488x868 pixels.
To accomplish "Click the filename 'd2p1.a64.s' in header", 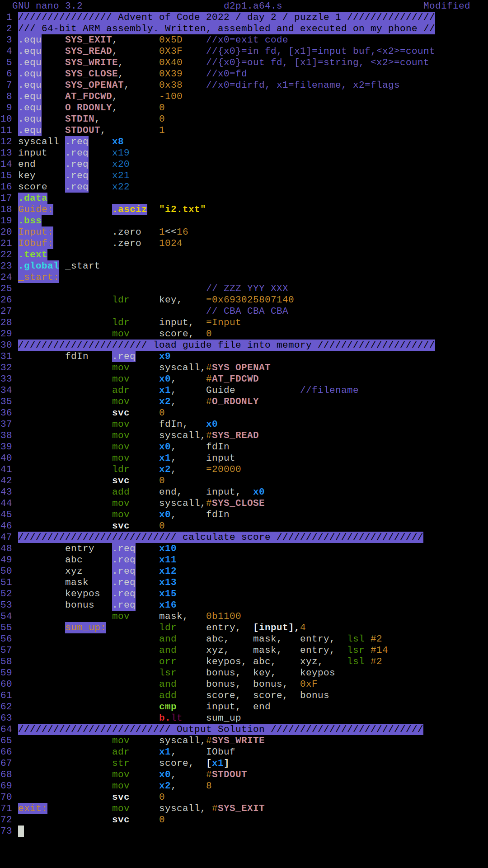I will coord(253,6).
